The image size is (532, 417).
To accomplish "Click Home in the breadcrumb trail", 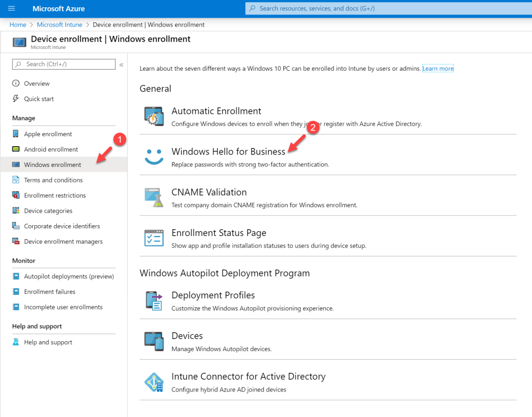I will (18, 24).
